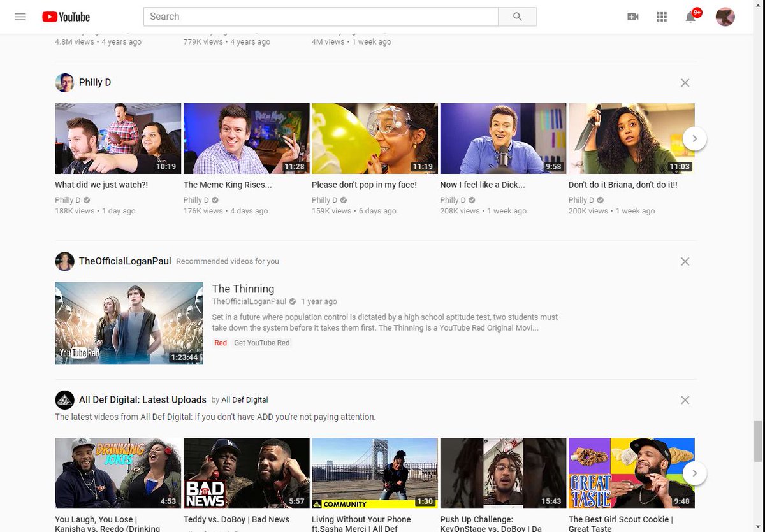
Task: Dismiss the All Def Digital shelf
Action: point(685,400)
